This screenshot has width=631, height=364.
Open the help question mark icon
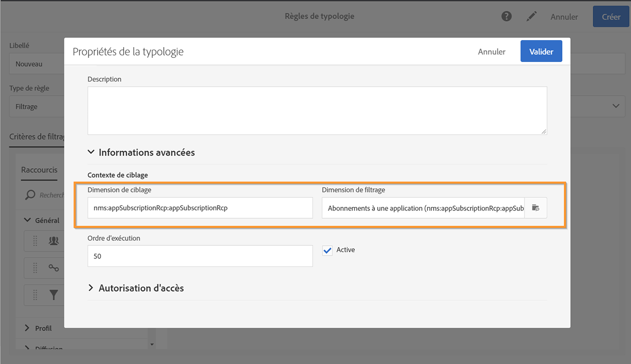point(506,17)
